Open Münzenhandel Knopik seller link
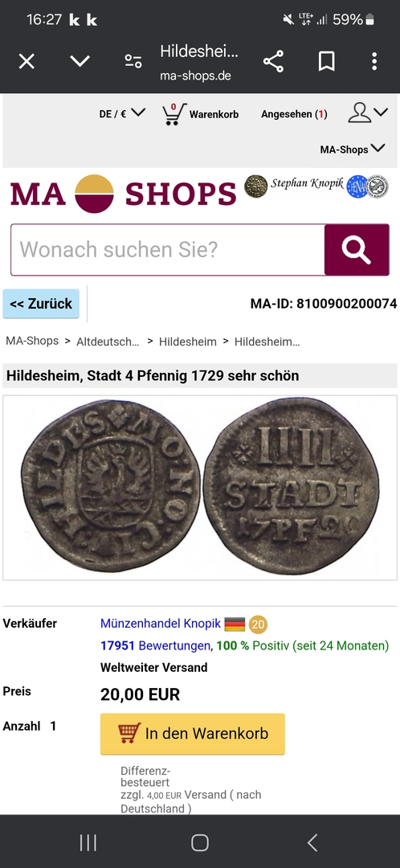The width and height of the screenshot is (400, 868). [x=161, y=624]
